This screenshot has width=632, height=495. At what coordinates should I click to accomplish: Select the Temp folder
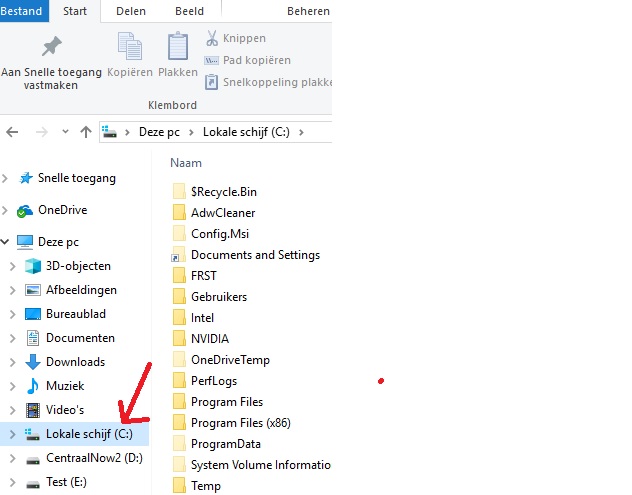pos(197,486)
